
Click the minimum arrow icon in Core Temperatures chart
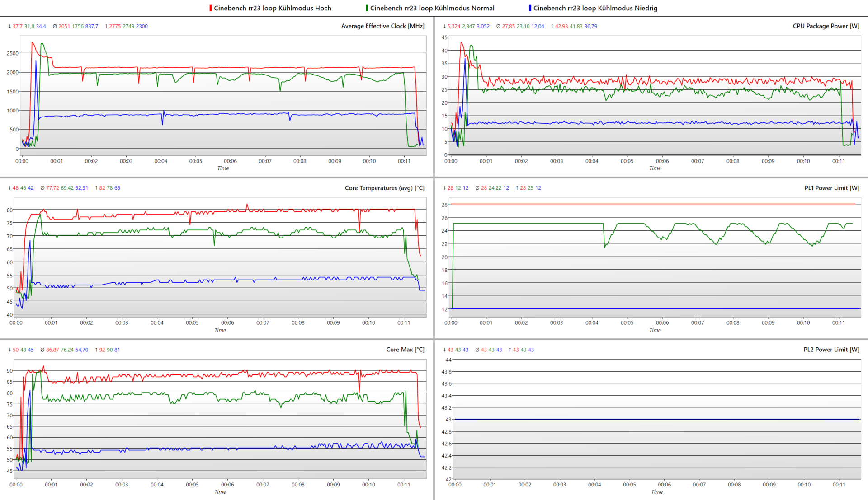(x=9, y=188)
